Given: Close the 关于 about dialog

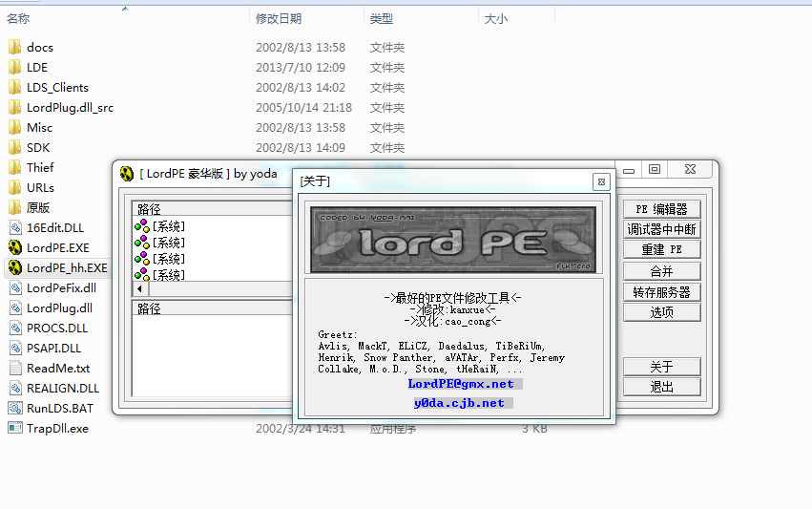Looking at the screenshot, I should click(x=601, y=182).
